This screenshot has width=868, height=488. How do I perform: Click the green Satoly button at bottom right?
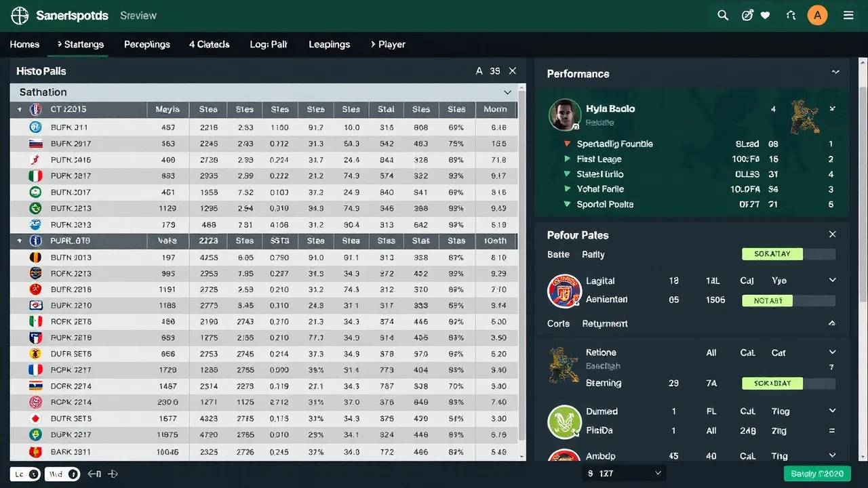817,474
